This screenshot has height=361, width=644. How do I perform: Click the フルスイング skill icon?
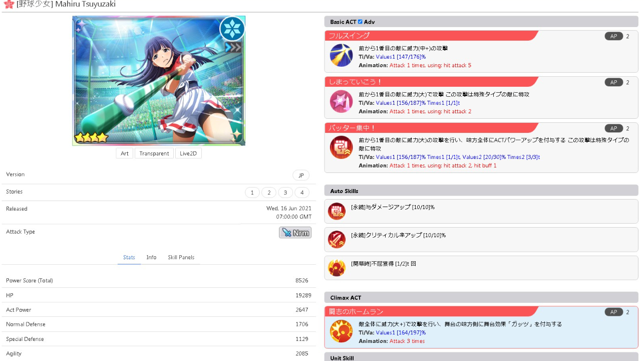click(x=341, y=55)
